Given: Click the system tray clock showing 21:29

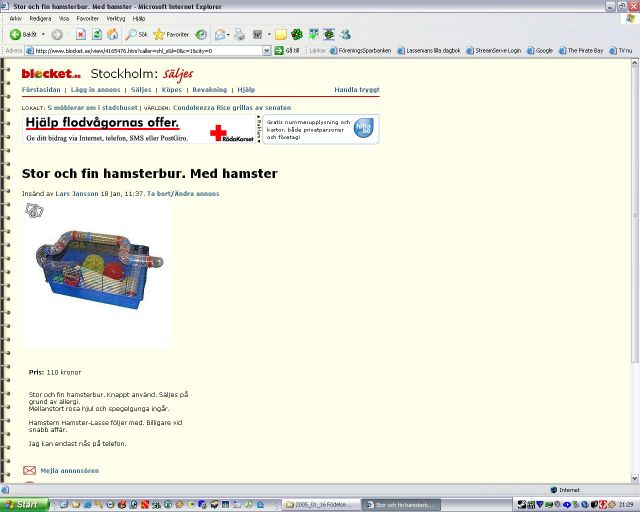Looking at the screenshot, I should pos(626,505).
